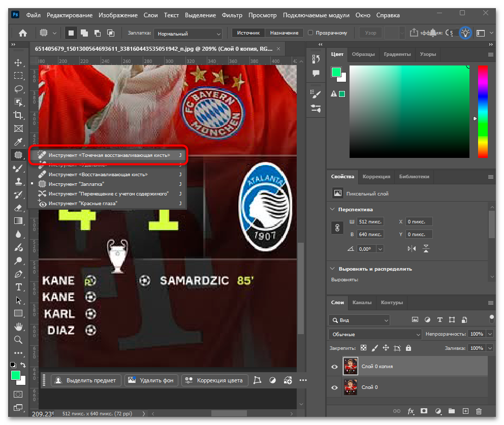Select the Eyedropper tool
The image size is (504, 425).
point(18,142)
